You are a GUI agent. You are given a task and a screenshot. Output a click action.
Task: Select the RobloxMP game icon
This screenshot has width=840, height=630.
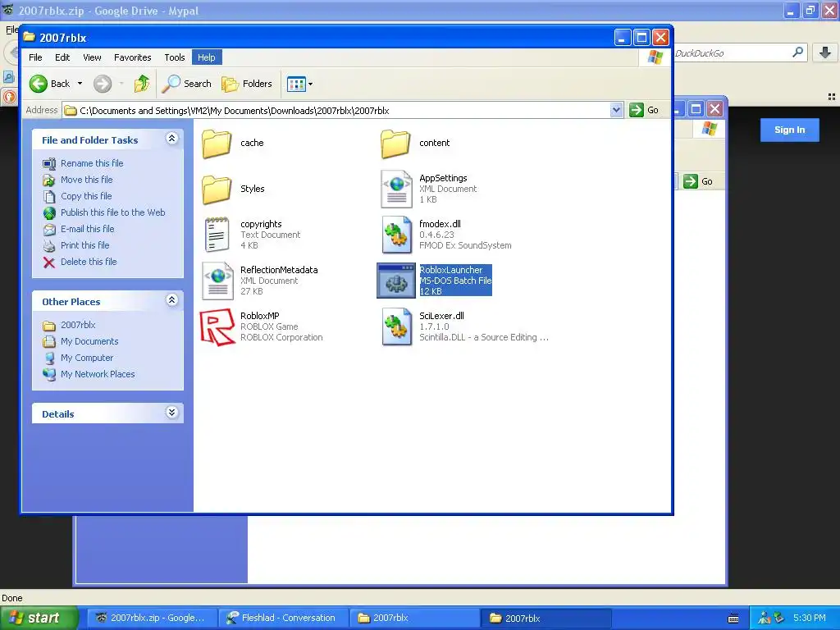(217, 326)
